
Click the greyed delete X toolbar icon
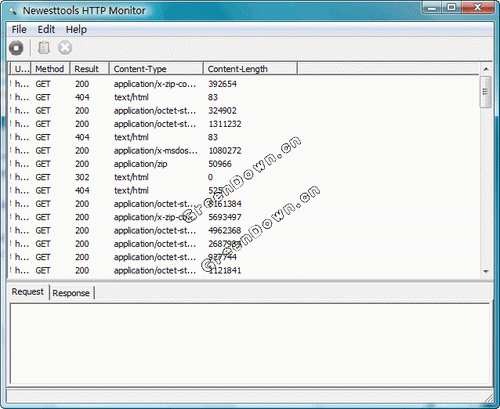(x=65, y=48)
